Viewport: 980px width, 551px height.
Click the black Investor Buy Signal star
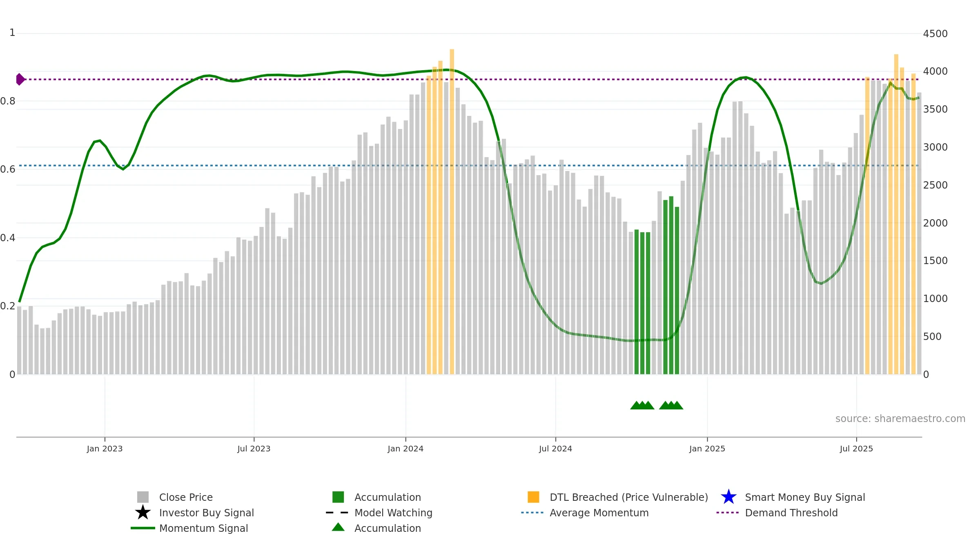click(x=143, y=512)
